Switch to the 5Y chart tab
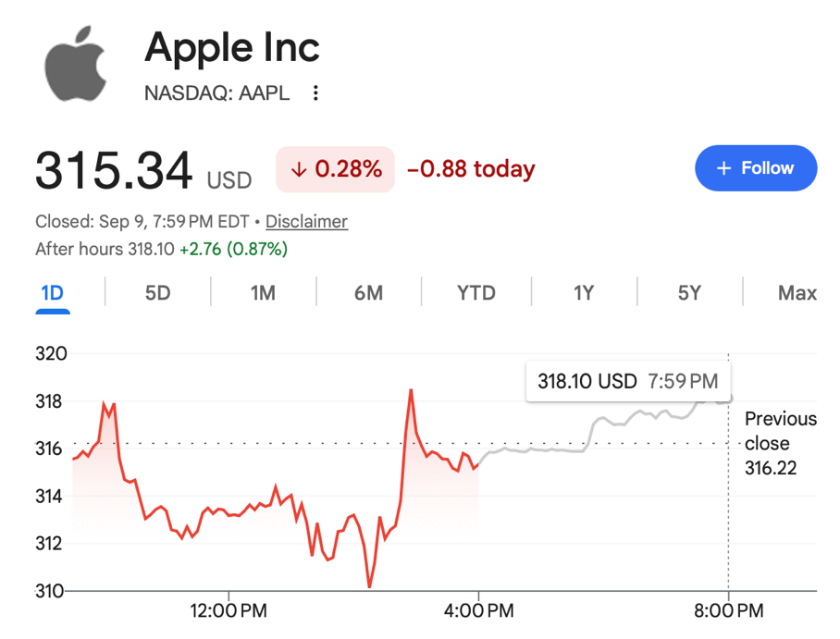Viewport: 840px width, 639px height. tap(689, 293)
